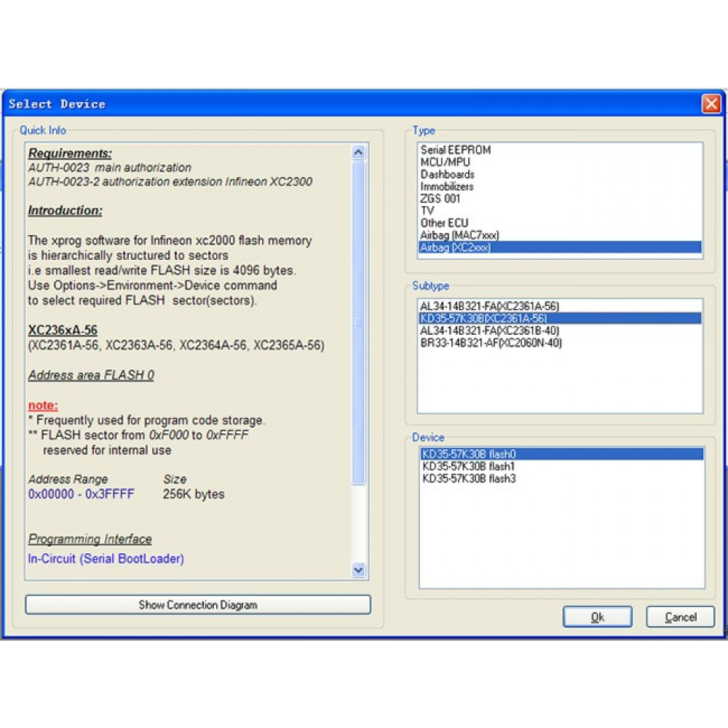728x728 pixels.
Task: Select Airbag (XC2xxx) type
Action: [456, 248]
